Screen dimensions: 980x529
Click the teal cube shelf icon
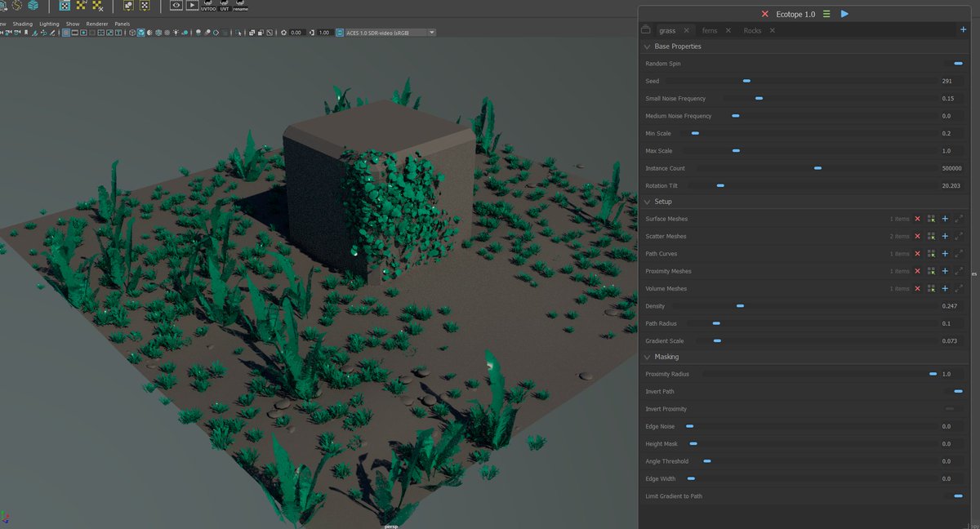pyautogui.click(x=31, y=5)
